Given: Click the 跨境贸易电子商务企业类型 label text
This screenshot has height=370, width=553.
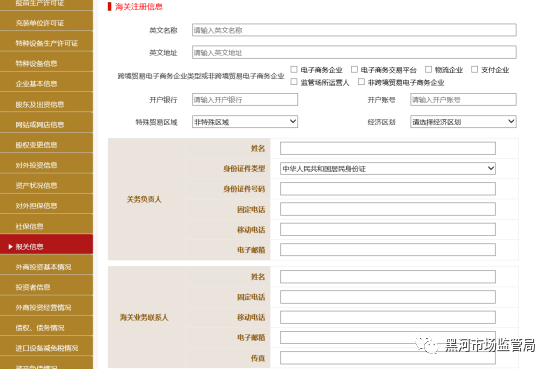Looking at the screenshot, I should coord(201,76).
